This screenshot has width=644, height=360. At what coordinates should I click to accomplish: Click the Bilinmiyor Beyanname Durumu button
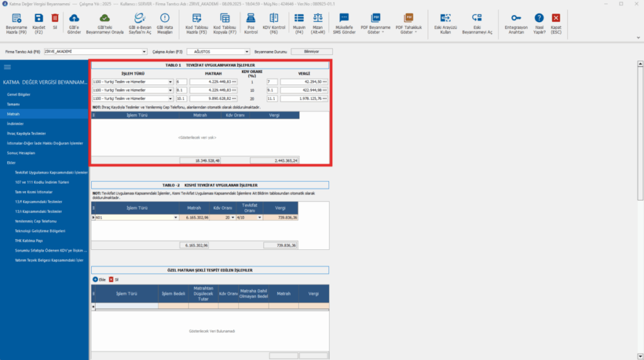[311, 52]
